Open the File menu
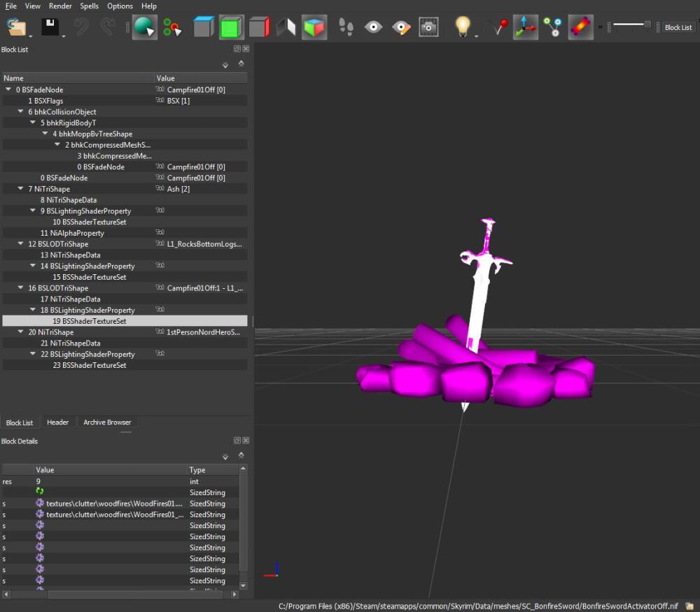The height and width of the screenshot is (612, 700). [x=10, y=6]
